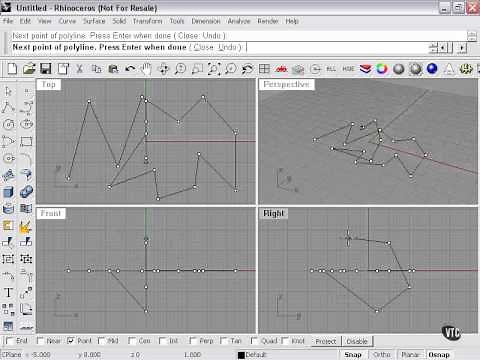Toggle Planar in the status bar

[x=410, y=355]
